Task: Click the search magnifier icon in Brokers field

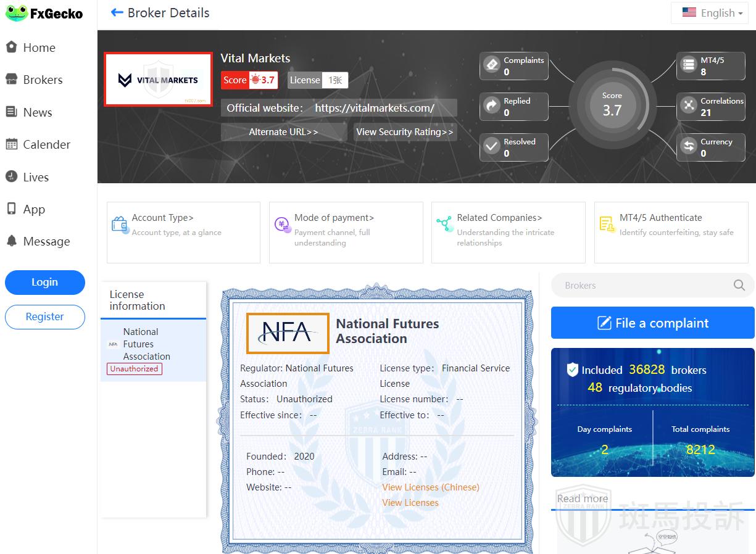Action: tap(739, 285)
